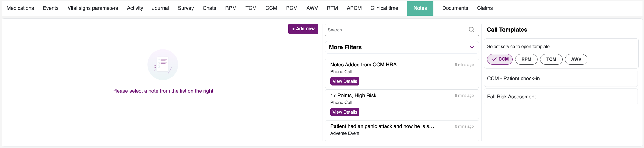
Task: Select the panic attack Adverse Event note
Action: (382, 127)
